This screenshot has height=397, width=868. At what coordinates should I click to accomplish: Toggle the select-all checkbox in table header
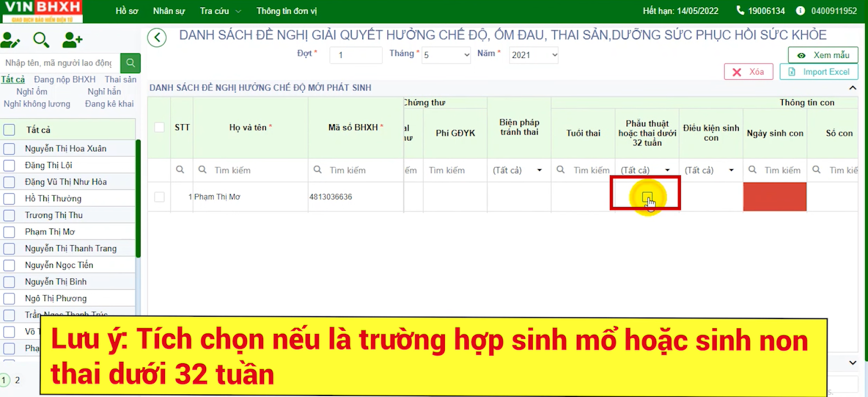coord(159,127)
